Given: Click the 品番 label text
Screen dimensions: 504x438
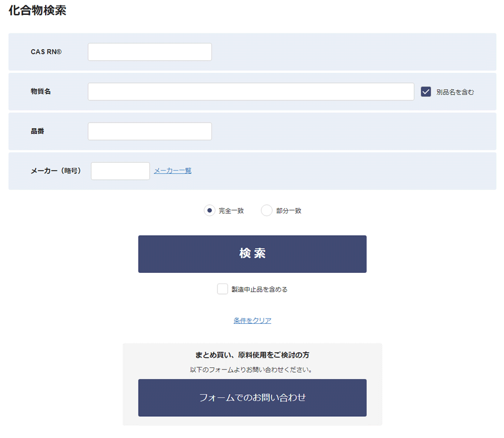Looking at the screenshot, I should coord(37,131).
